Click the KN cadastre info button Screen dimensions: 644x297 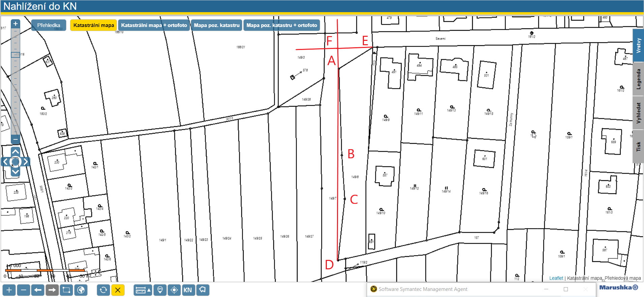coord(188,290)
